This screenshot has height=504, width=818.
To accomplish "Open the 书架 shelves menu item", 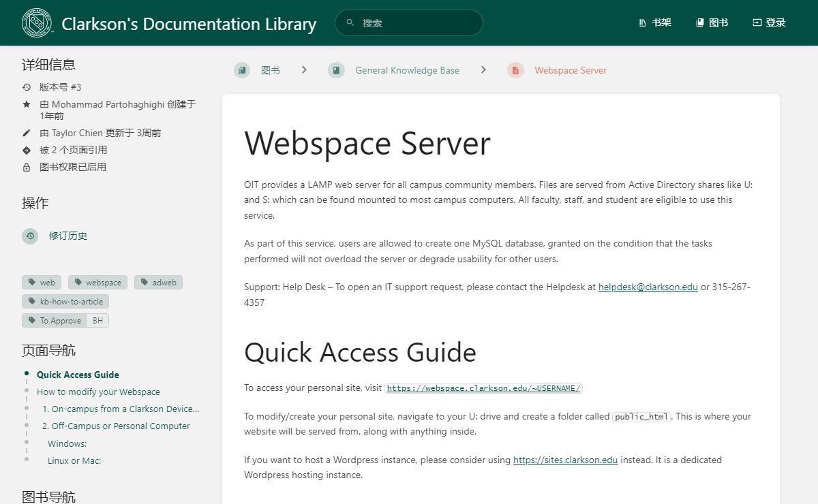I will click(x=654, y=22).
